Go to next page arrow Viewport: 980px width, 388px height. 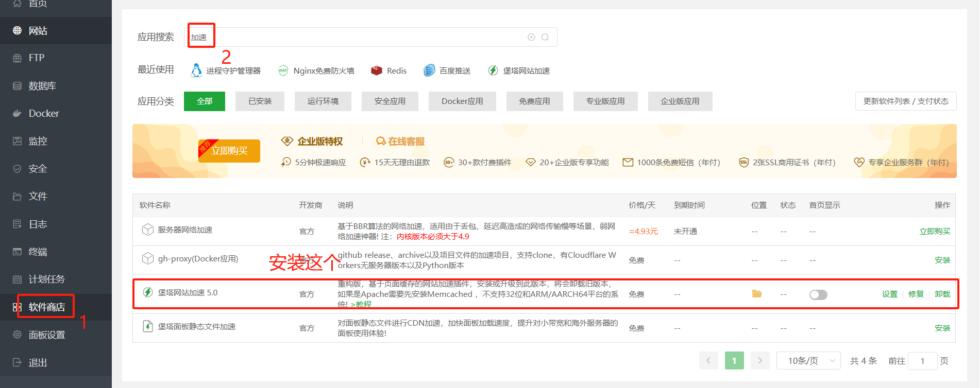(760, 360)
